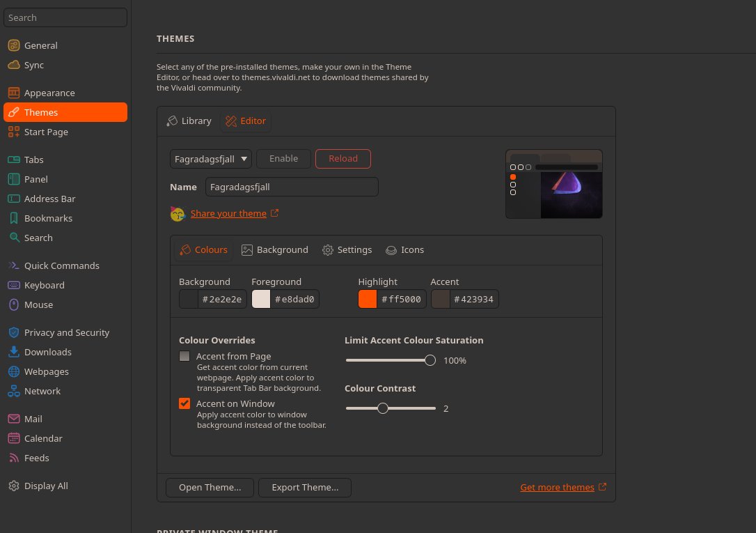The width and height of the screenshot is (756, 533).
Task: Select the Colours tab
Action: click(203, 250)
